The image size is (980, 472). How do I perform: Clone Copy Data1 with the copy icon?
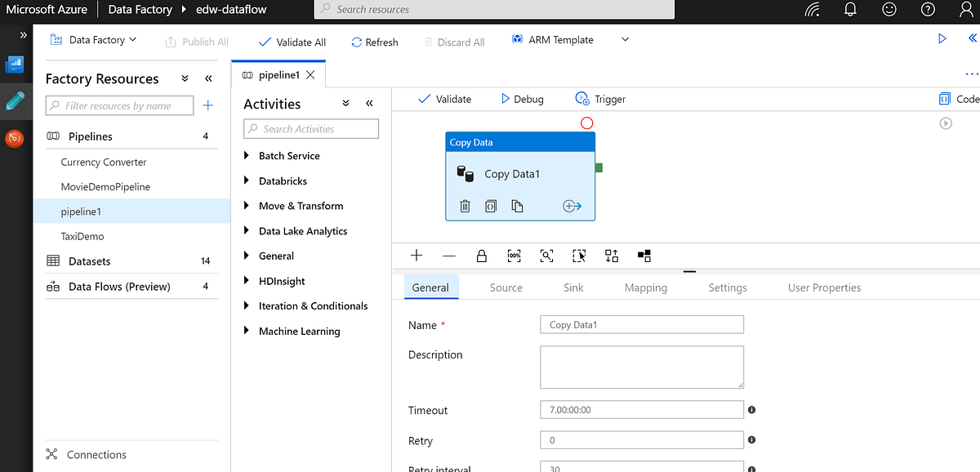(x=517, y=206)
